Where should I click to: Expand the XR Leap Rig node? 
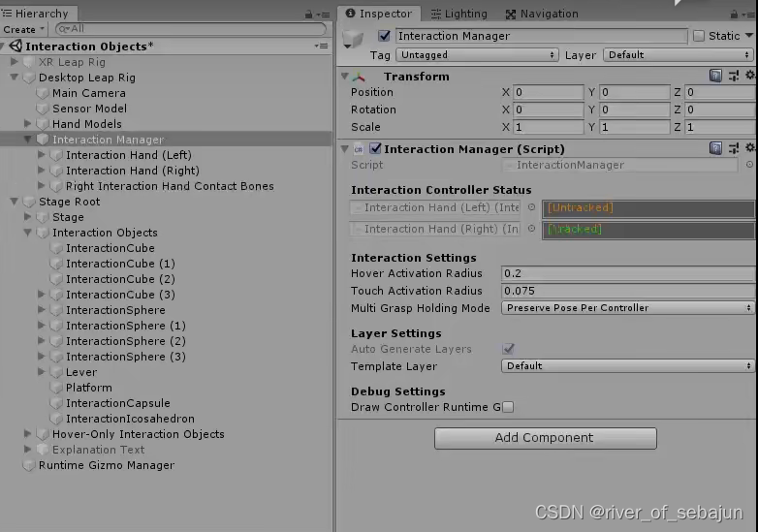click(14, 62)
